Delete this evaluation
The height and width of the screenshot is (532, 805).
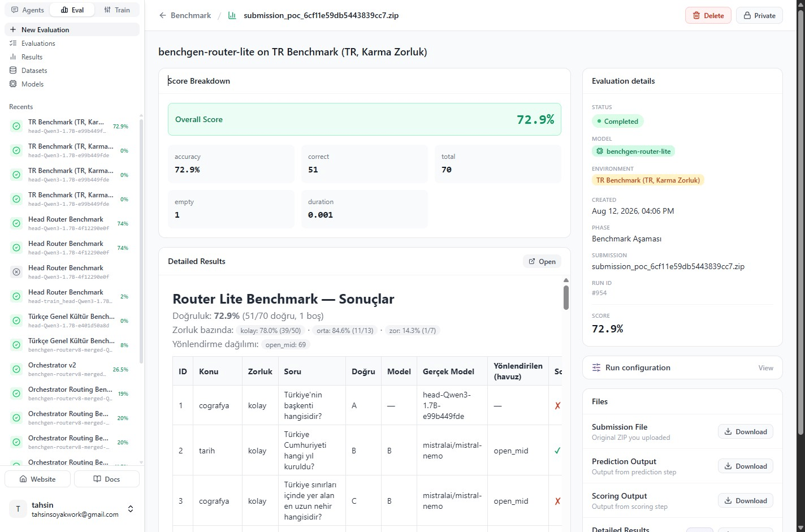click(708, 15)
